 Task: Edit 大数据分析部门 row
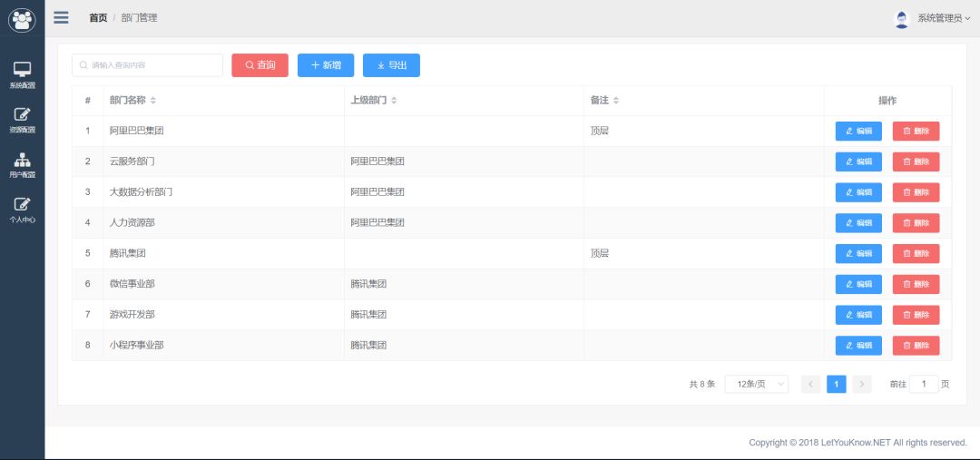click(x=858, y=192)
